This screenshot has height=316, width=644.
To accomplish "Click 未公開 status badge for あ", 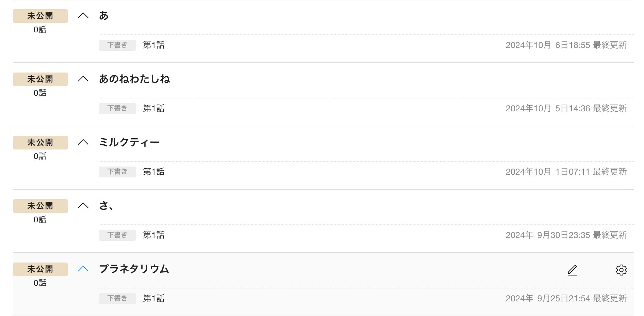I will (x=40, y=16).
